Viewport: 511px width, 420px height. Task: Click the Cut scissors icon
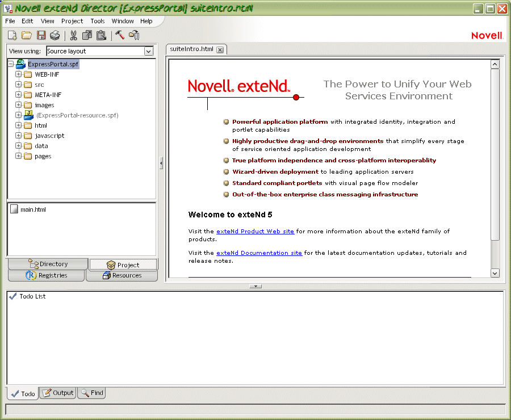[73, 35]
